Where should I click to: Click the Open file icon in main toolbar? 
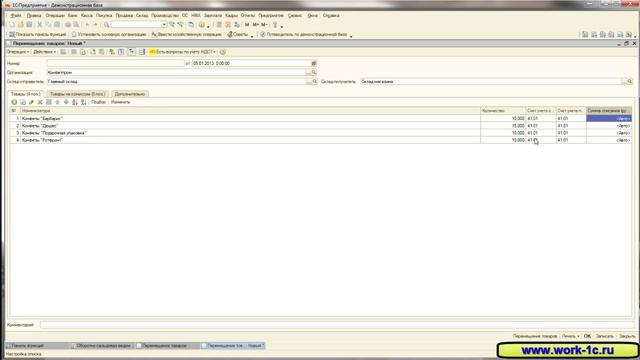(20, 25)
